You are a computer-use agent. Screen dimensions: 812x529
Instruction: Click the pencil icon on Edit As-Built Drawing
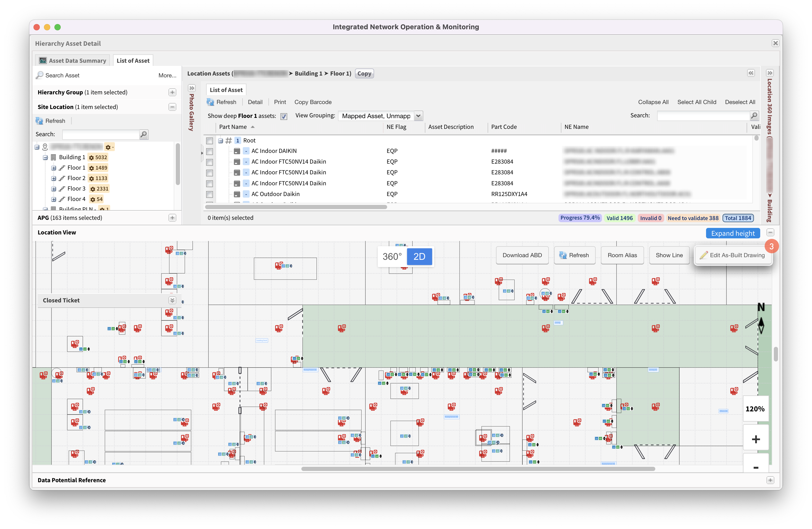coord(703,255)
